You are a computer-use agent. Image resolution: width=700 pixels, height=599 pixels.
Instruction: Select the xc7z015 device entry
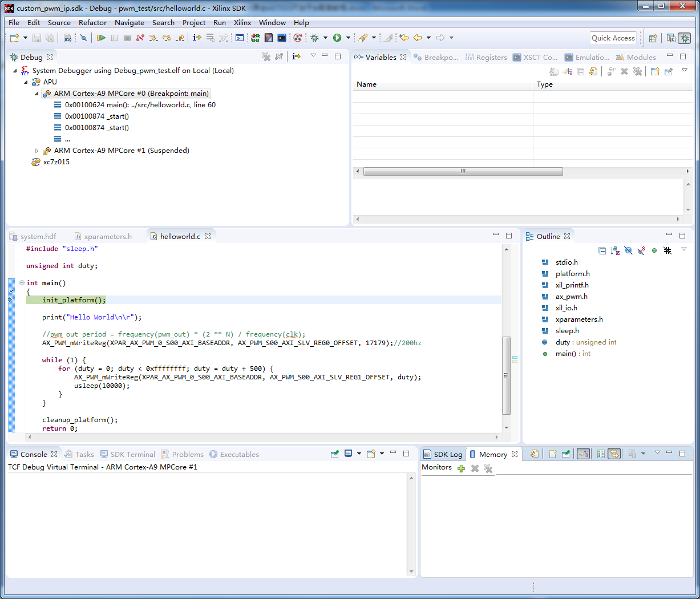point(56,162)
